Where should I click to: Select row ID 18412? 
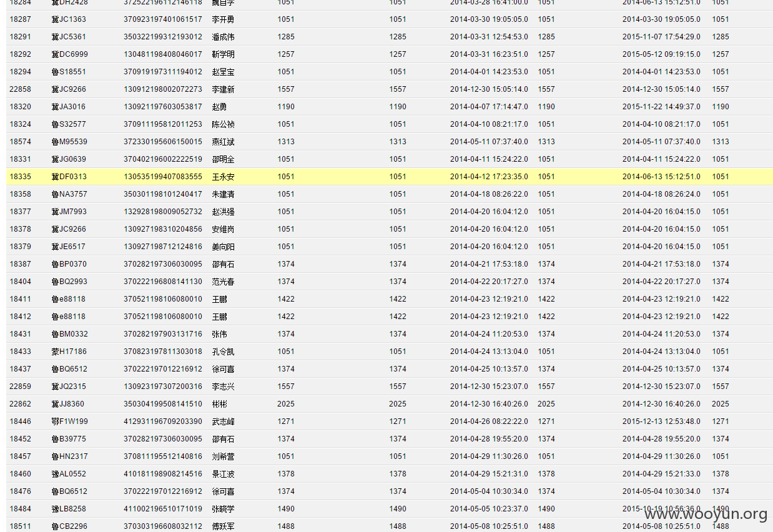pos(20,317)
